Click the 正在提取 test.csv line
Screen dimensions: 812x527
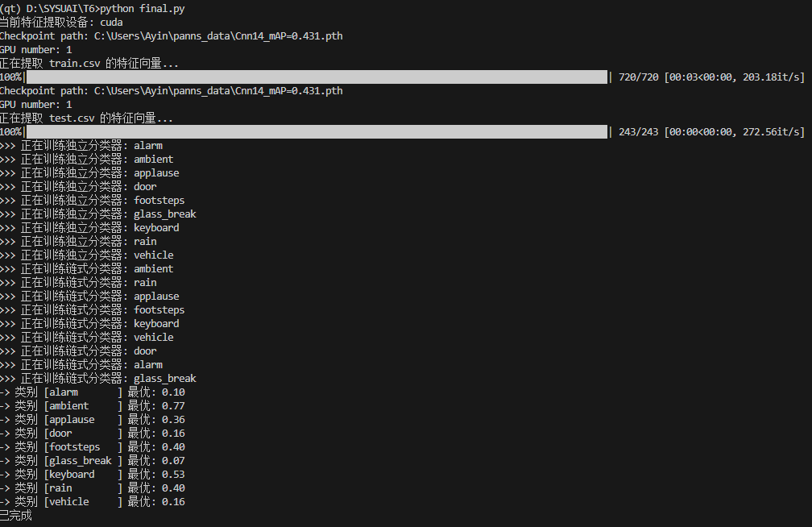(86, 118)
